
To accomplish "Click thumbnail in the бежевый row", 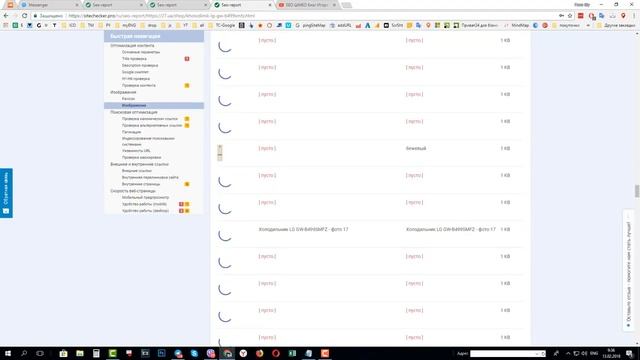I will (220, 152).
